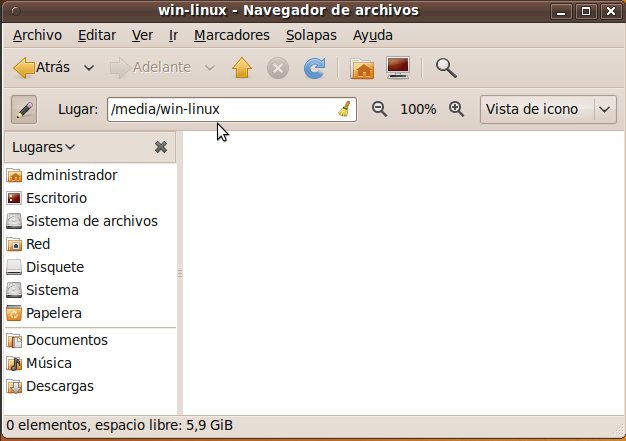Click the Lugar path input field
Image resolution: width=626 pixels, height=441 pixels.
(x=232, y=109)
